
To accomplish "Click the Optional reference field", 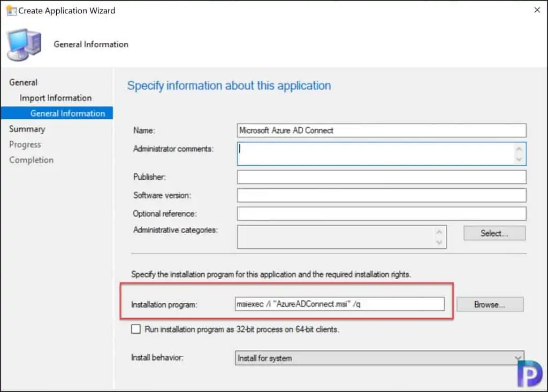I will point(381,213).
